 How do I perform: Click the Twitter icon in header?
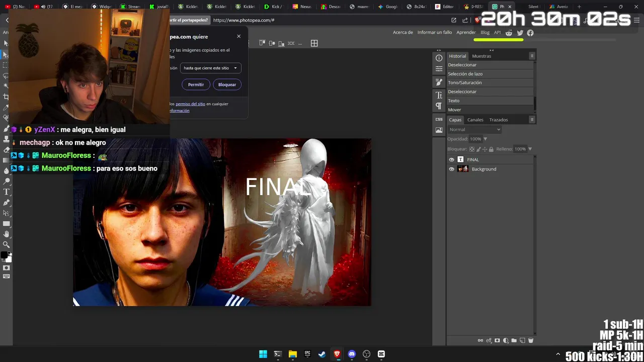click(520, 33)
